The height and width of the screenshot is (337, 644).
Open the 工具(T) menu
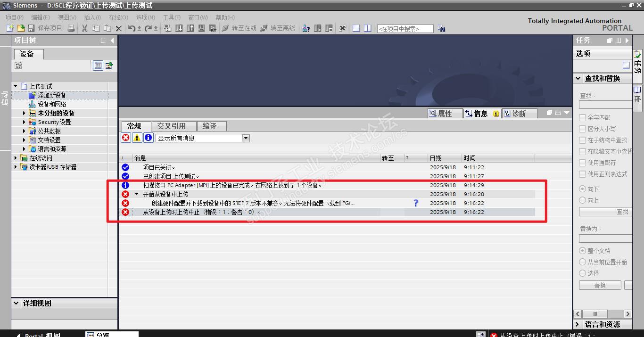coord(172,17)
